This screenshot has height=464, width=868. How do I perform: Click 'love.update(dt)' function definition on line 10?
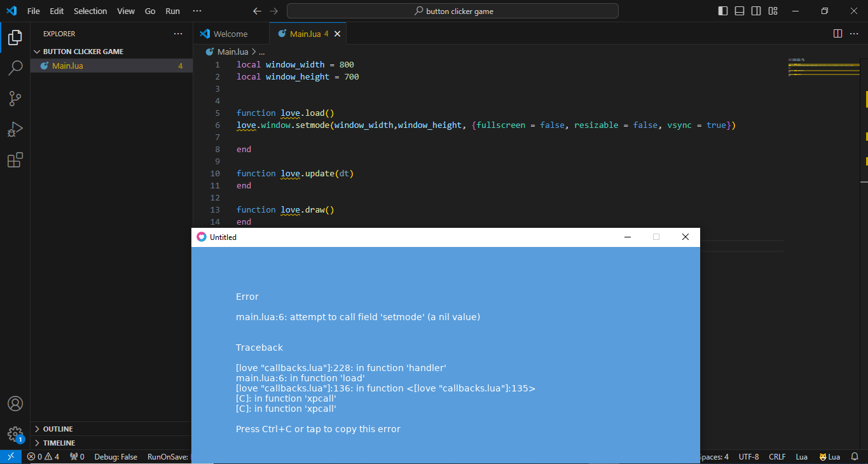(x=317, y=174)
